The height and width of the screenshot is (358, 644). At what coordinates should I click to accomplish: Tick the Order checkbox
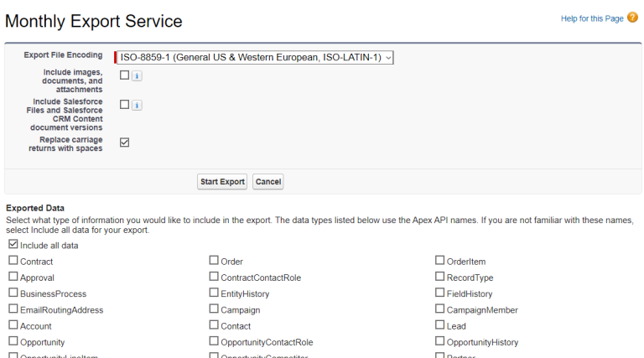tap(214, 261)
